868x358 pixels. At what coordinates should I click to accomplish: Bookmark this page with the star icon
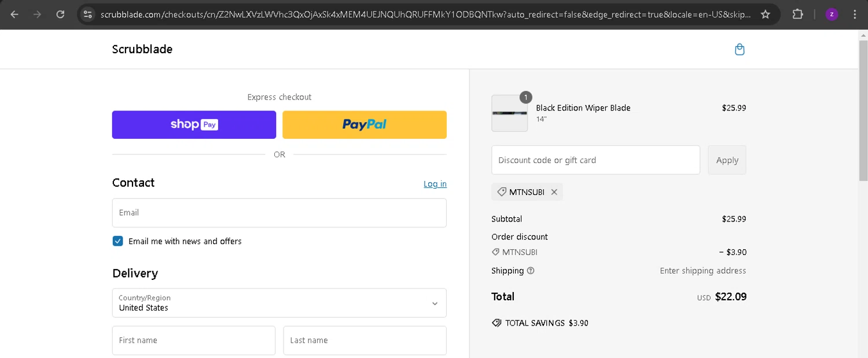765,14
